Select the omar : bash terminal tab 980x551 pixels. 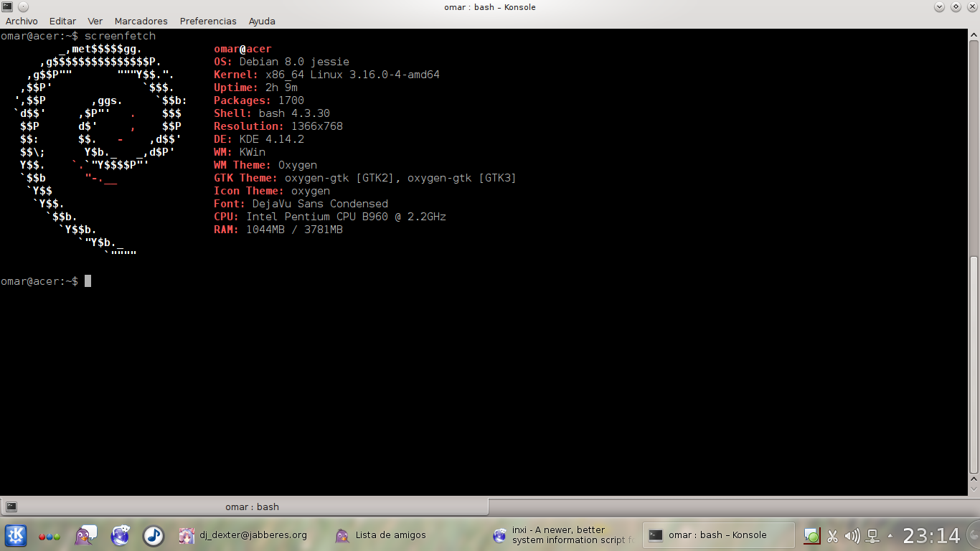[245, 507]
